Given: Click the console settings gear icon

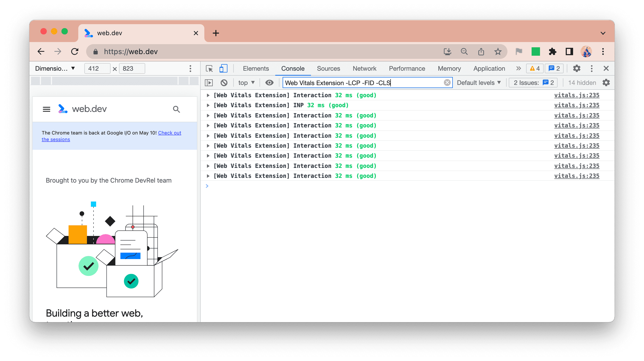Looking at the screenshot, I should click(x=607, y=83).
